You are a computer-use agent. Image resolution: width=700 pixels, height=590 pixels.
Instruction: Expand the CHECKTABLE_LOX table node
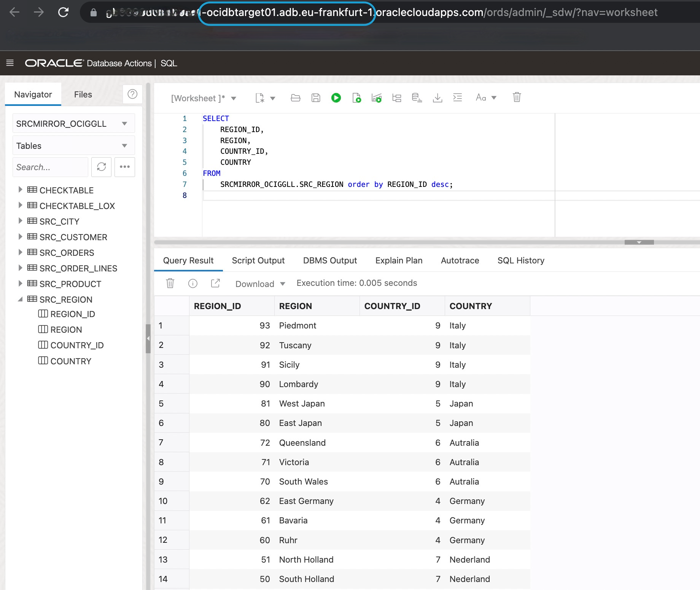[20, 205]
